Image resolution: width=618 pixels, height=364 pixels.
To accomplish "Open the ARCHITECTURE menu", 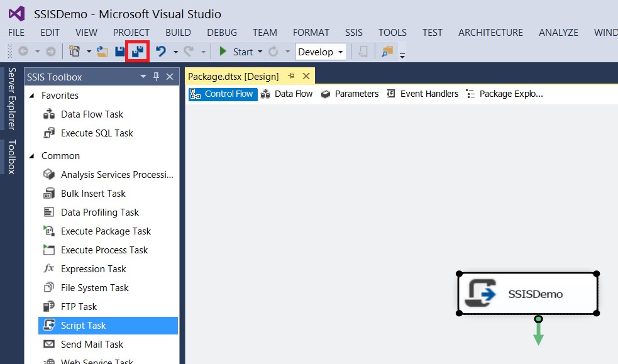I will pyautogui.click(x=490, y=32).
